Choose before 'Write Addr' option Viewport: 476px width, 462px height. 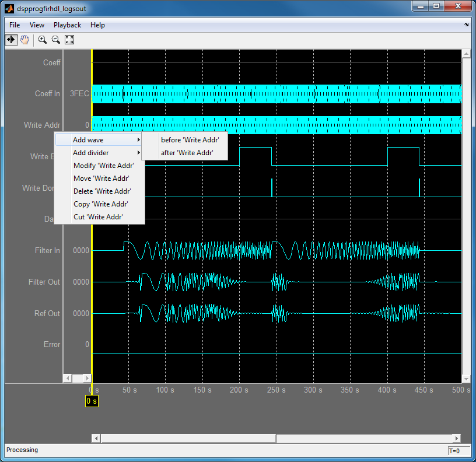(x=190, y=140)
